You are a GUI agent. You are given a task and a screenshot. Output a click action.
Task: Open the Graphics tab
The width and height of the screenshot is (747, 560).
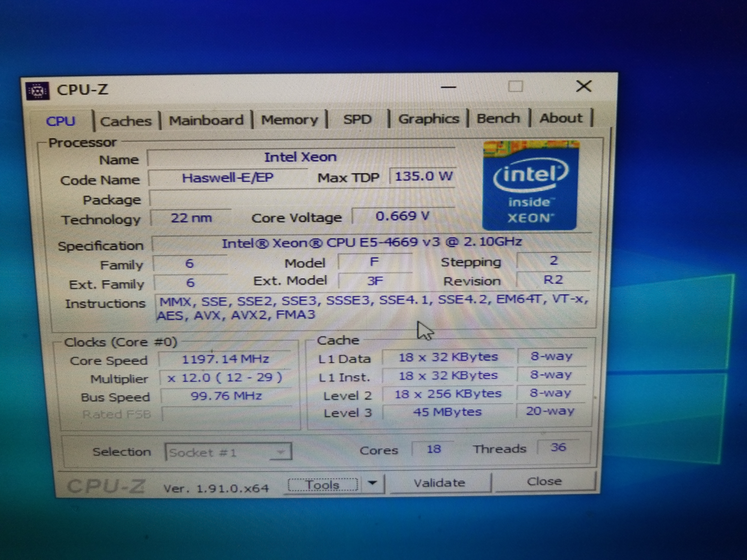(429, 119)
